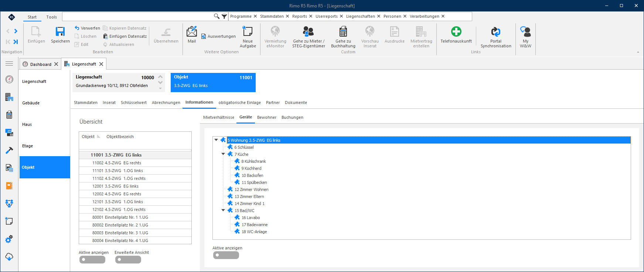
Task: Switch to Mietverhältnisse sub-tab
Action: 219,117
